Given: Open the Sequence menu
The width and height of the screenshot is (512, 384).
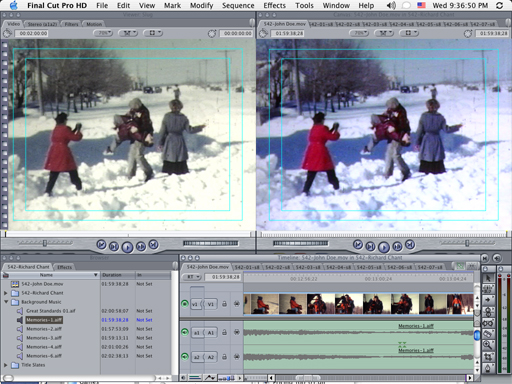Looking at the screenshot, I should [238, 5].
